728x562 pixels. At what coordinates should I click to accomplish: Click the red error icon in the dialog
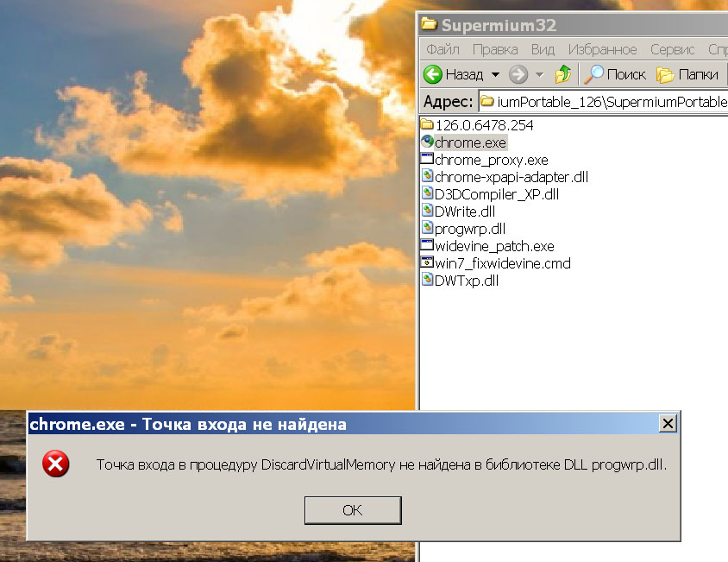click(56, 464)
